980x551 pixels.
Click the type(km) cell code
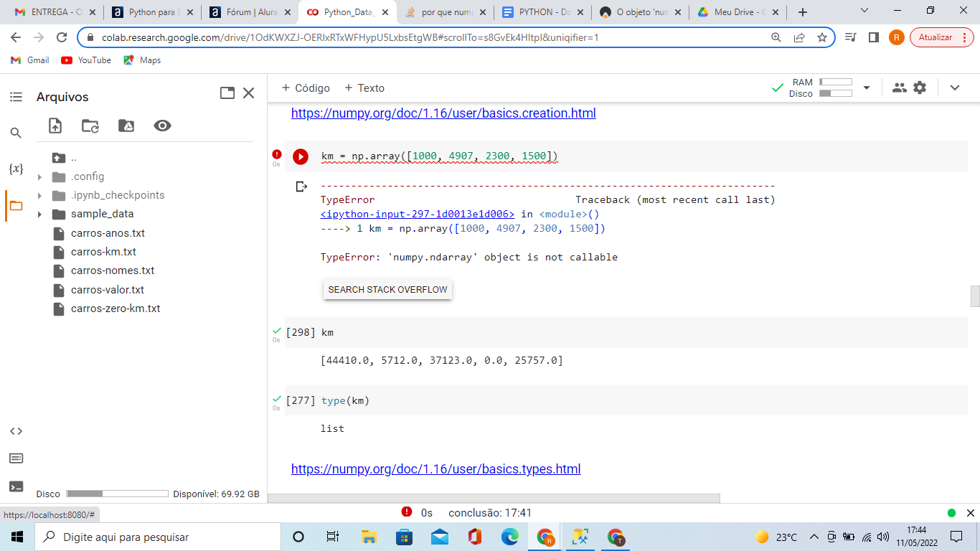click(345, 400)
